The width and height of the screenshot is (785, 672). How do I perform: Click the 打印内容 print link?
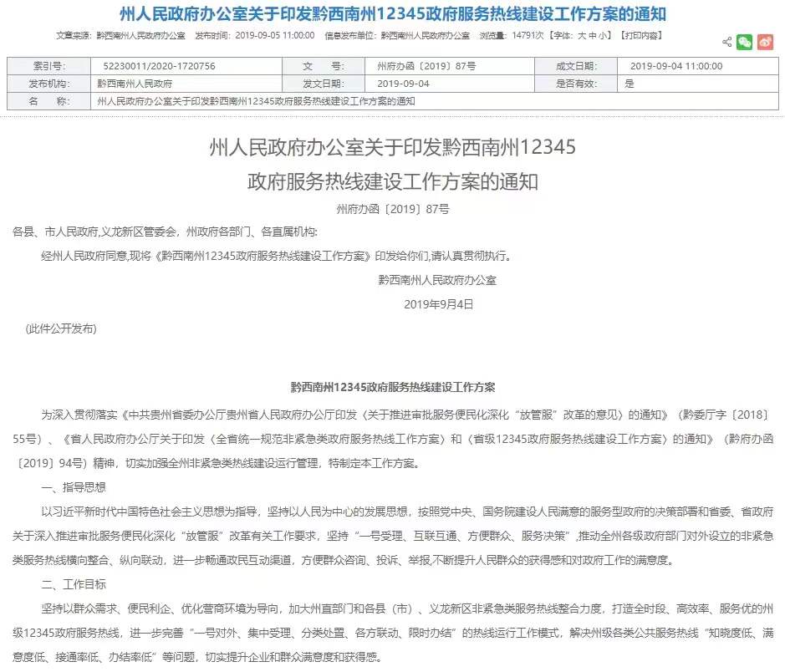pos(642,36)
